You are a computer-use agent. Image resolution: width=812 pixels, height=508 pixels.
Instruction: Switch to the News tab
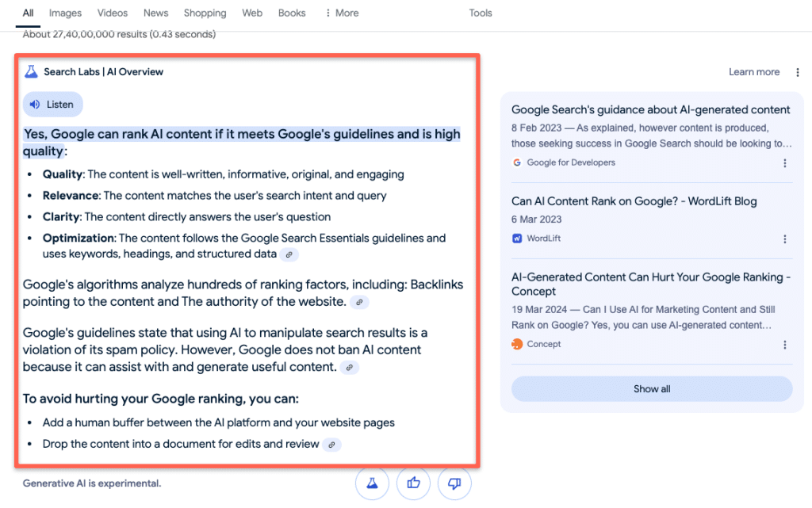click(x=155, y=13)
